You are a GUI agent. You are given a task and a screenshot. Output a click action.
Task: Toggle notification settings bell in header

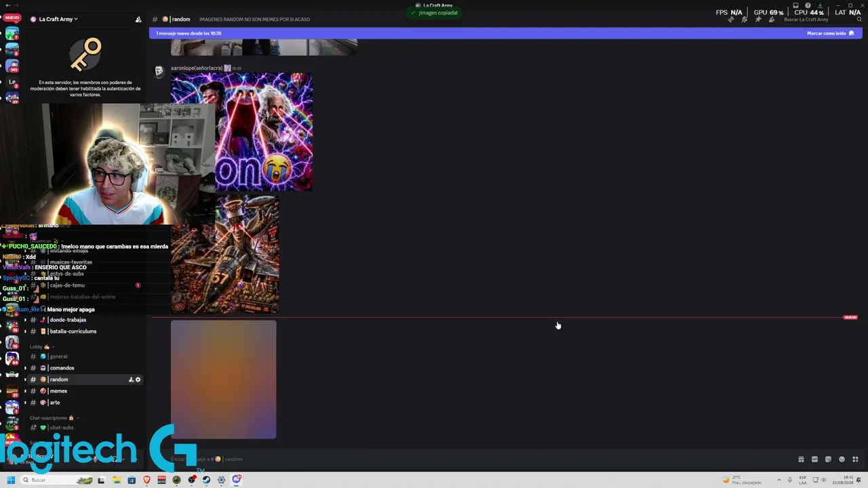click(x=745, y=20)
